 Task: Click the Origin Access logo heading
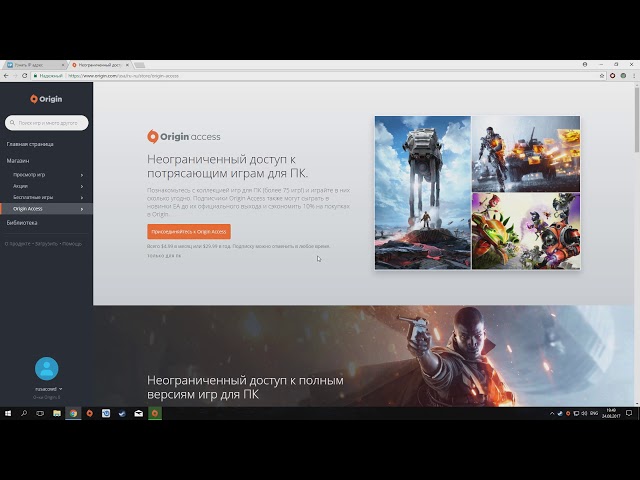(184, 137)
